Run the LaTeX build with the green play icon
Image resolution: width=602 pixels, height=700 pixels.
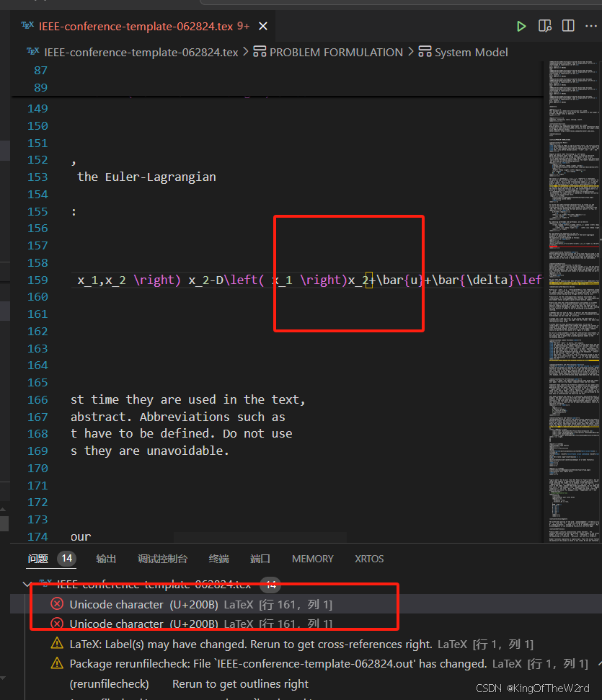521,25
